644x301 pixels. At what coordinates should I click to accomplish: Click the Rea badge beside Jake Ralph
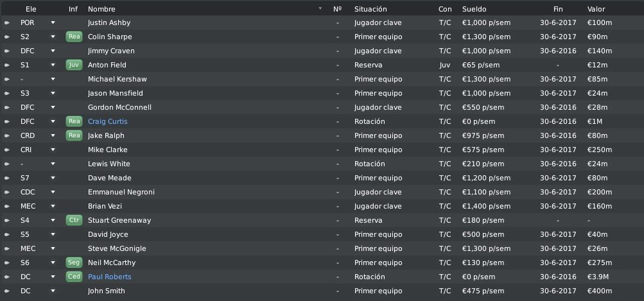click(x=74, y=135)
